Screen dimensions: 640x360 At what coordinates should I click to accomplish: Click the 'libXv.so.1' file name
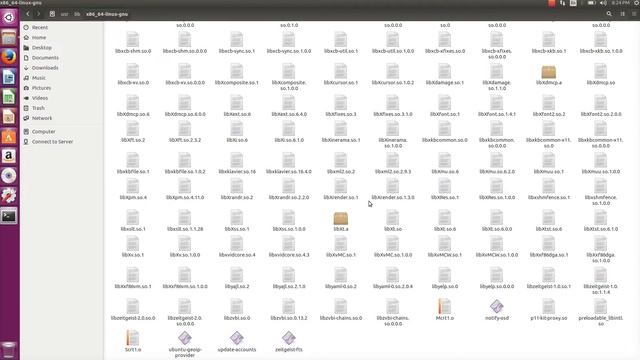(x=133, y=255)
